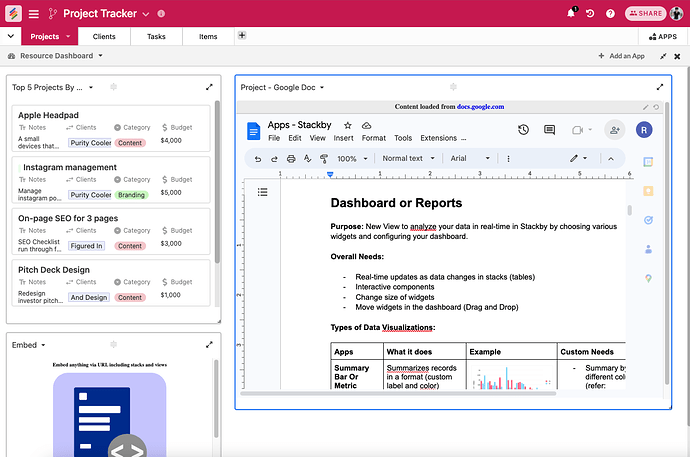Expand the Project - Google Doc widget
The width and height of the screenshot is (690, 457).
[660, 87]
